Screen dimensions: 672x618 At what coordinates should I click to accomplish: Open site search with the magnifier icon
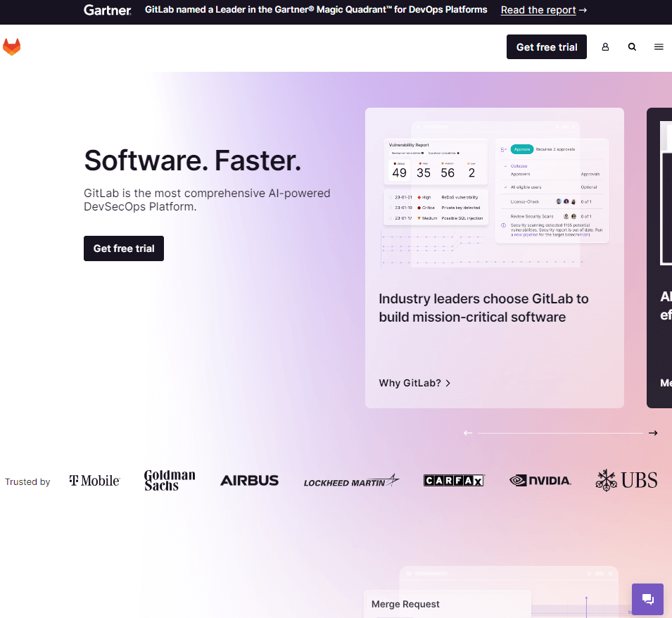(632, 46)
